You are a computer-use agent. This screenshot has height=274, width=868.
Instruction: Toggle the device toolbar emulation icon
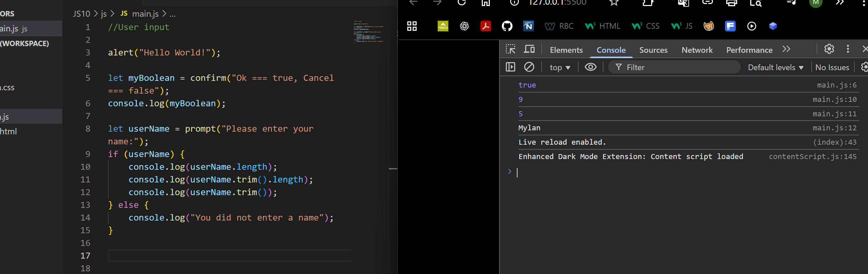[529, 49]
